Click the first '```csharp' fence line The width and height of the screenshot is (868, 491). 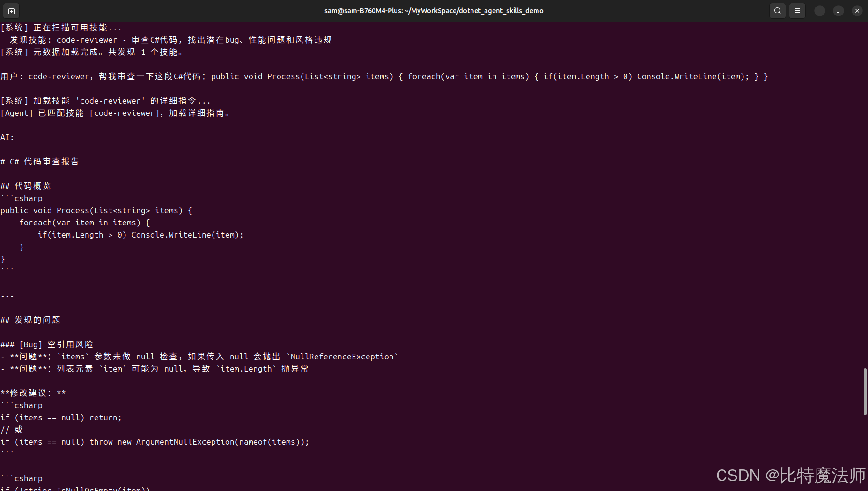tap(22, 198)
